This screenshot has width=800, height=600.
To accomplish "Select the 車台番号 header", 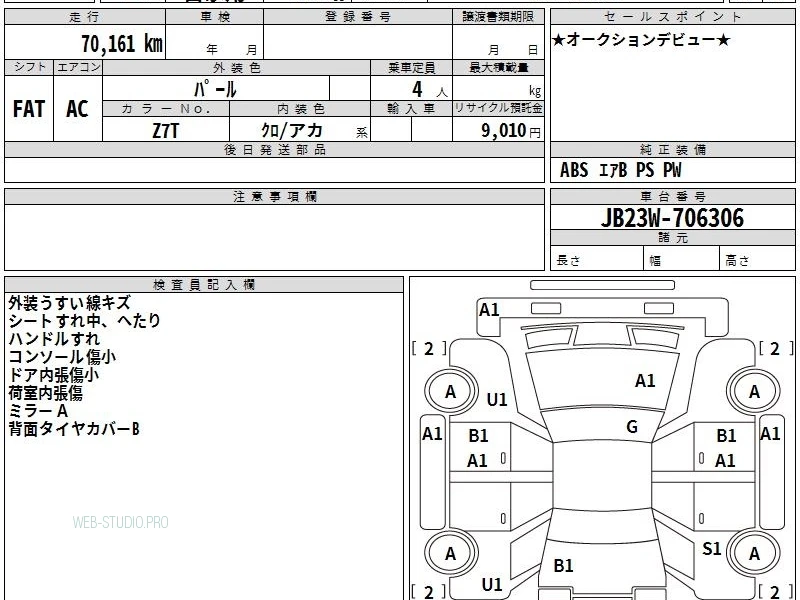I will pos(672,196).
